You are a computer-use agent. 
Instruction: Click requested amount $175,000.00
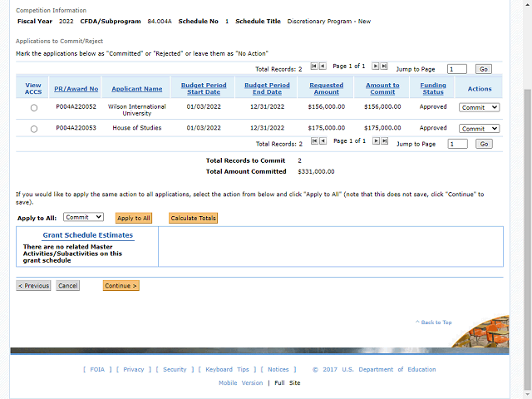pos(327,128)
